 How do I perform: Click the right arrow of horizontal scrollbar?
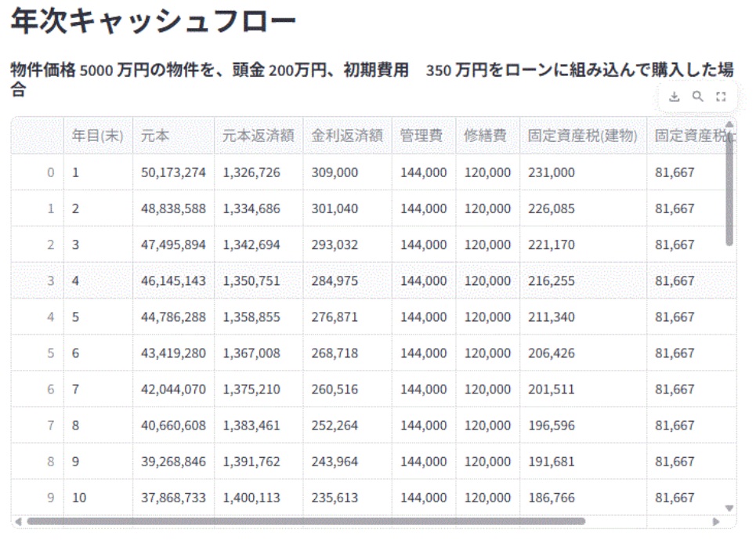click(714, 520)
